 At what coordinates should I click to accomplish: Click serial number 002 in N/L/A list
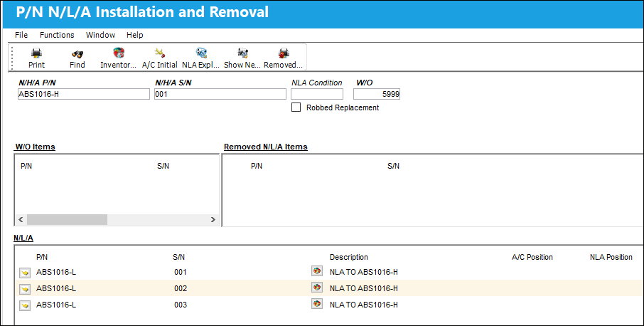(x=181, y=288)
